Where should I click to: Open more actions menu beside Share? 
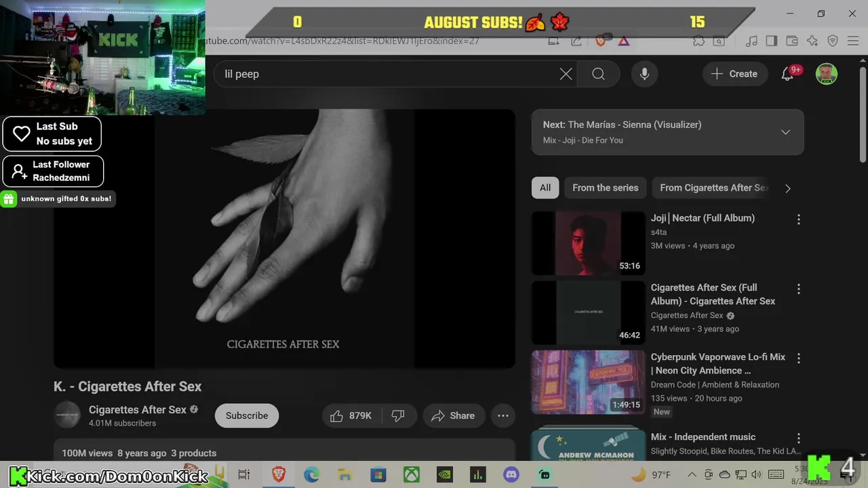pos(503,415)
